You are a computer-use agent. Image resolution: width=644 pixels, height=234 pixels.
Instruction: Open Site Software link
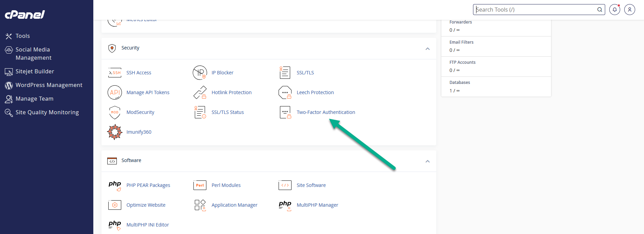pos(311,185)
